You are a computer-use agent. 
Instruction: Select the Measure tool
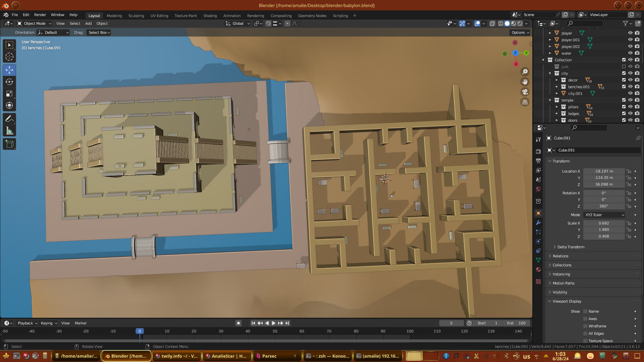coord(9,131)
